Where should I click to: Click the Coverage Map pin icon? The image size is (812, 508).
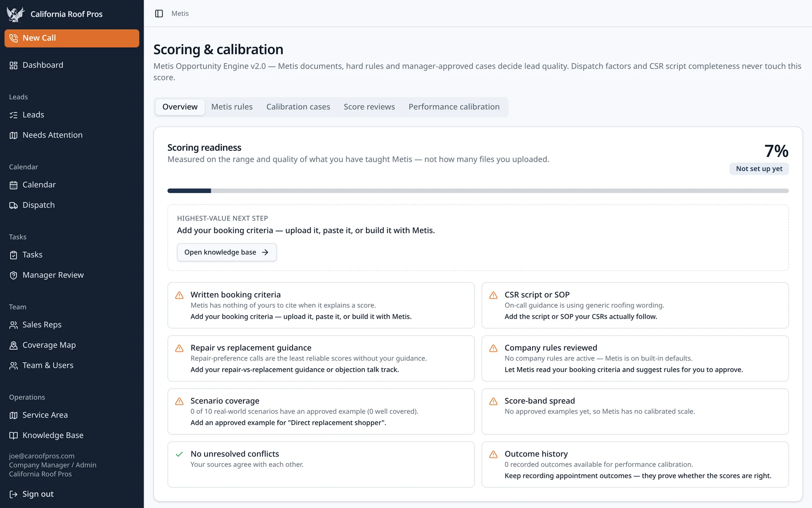[x=14, y=345]
